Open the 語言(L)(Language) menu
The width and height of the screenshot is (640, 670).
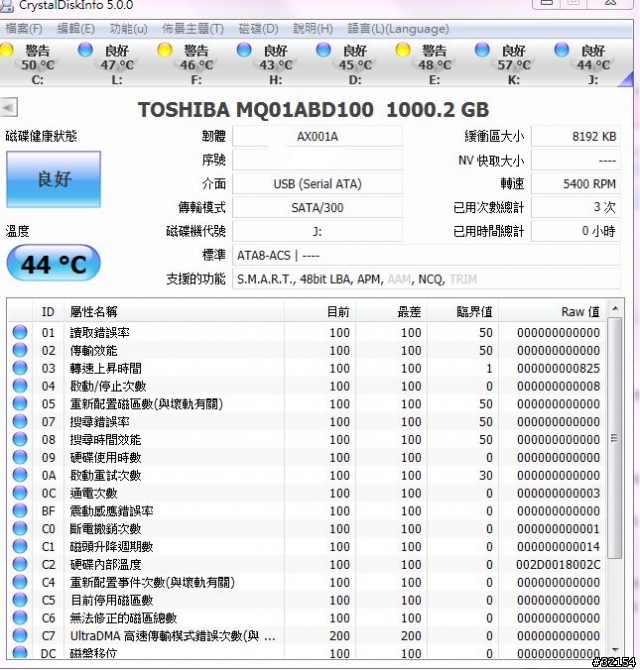pyautogui.click(x=398, y=29)
